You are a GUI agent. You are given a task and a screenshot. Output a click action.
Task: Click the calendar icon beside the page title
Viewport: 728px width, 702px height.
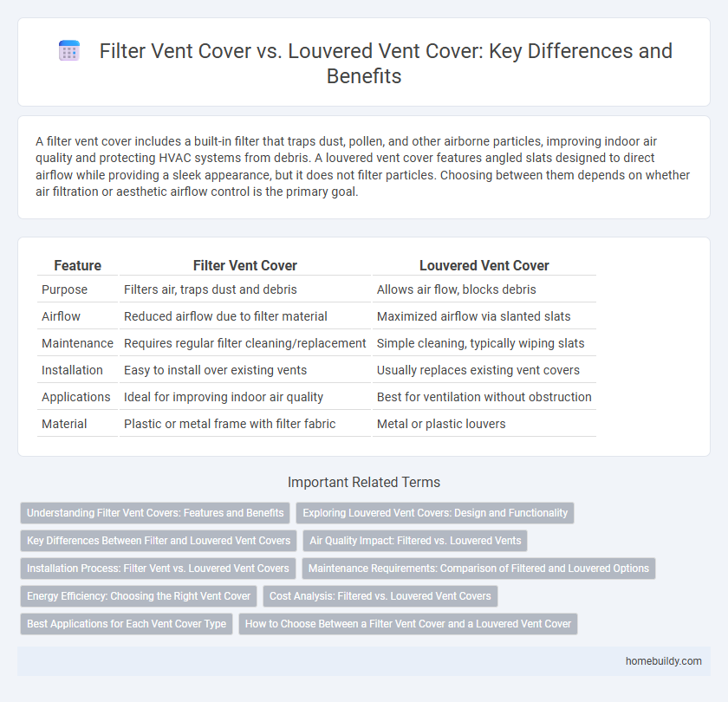(x=68, y=51)
